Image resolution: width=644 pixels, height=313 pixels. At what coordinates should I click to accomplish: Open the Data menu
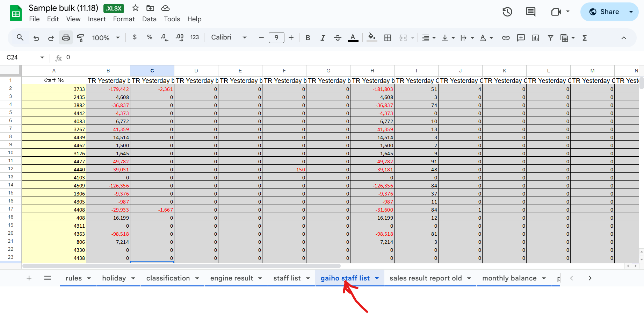pyautogui.click(x=149, y=19)
